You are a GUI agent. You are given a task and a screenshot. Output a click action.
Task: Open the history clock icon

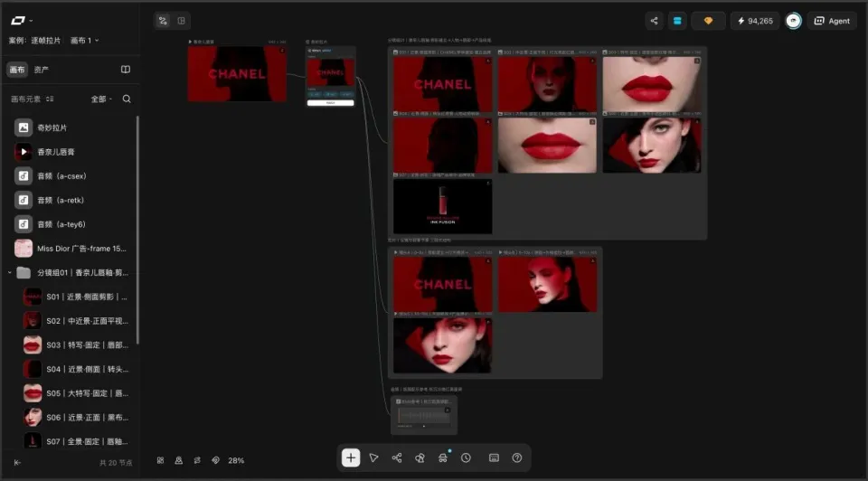(467, 457)
